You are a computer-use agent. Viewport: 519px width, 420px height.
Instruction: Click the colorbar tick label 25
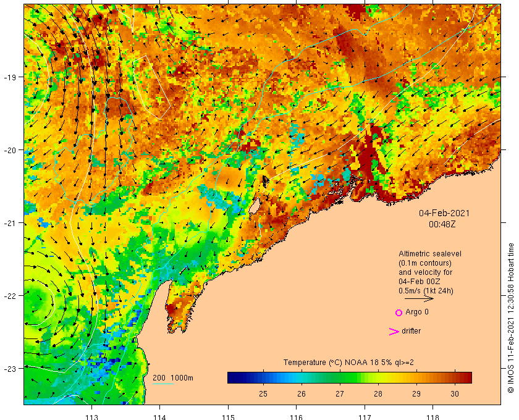tap(263, 394)
